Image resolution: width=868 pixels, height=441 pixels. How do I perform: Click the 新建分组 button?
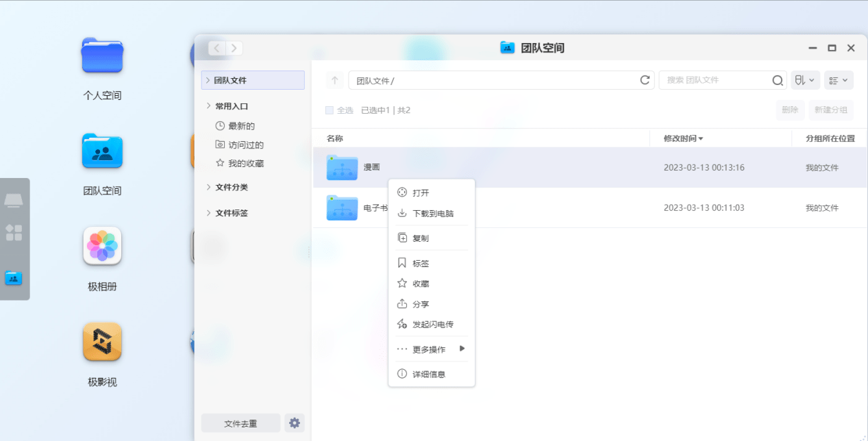coord(831,110)
